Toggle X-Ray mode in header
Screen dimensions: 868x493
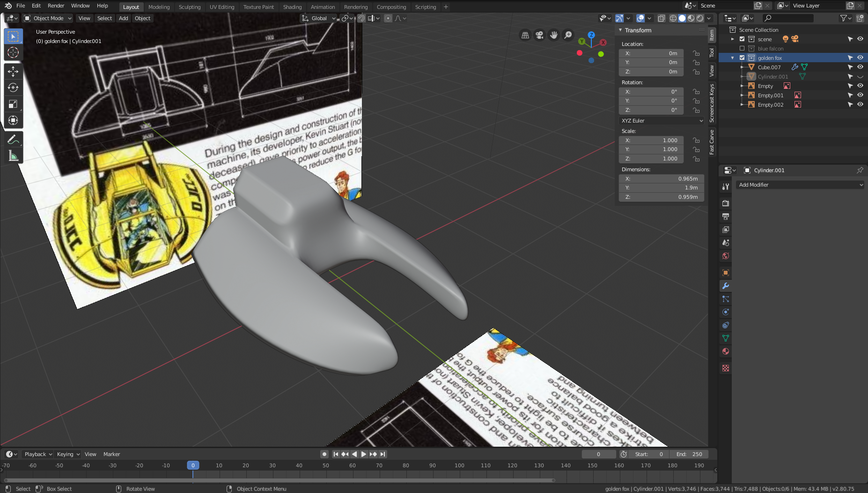tap(661, 18)
